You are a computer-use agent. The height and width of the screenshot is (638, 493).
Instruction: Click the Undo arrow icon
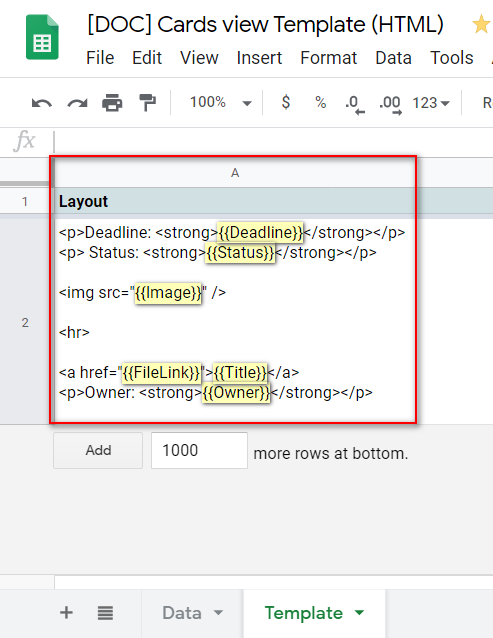42,103
